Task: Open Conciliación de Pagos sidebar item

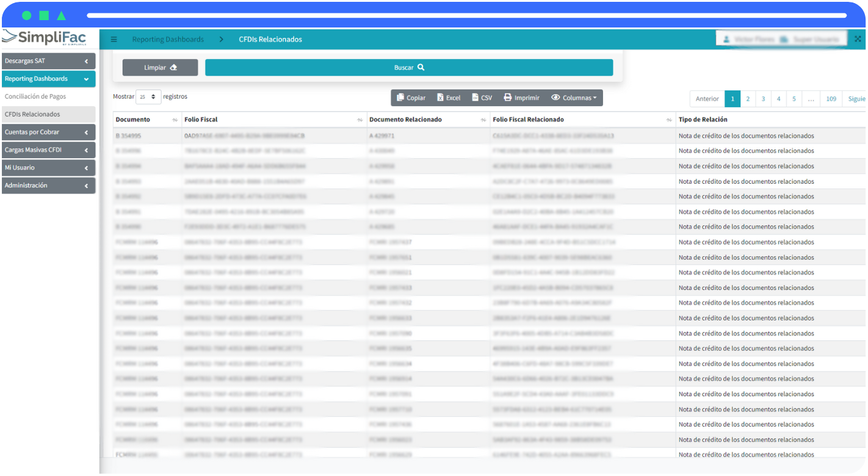Action: [x=35, y=96]
